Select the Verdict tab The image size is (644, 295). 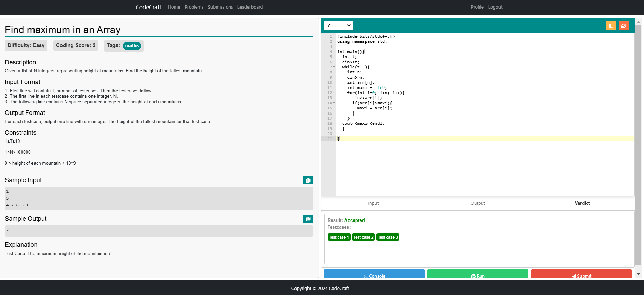(x=582, y=203)
